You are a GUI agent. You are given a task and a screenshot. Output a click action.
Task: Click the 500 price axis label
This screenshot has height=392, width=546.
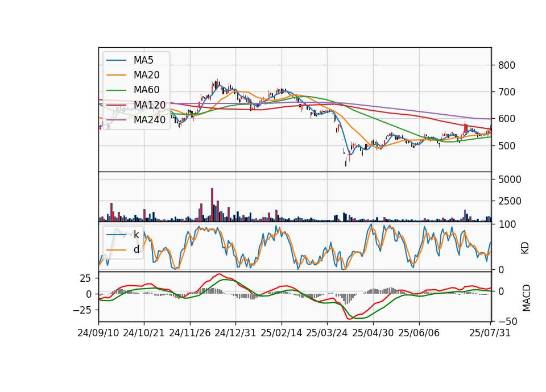507,146
